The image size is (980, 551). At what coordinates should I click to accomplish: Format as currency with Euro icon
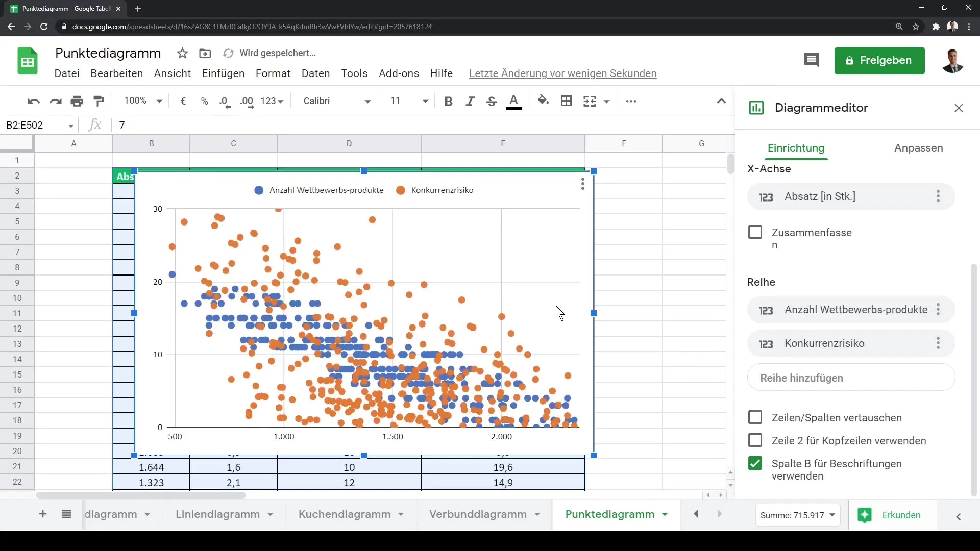coord(183,101)
